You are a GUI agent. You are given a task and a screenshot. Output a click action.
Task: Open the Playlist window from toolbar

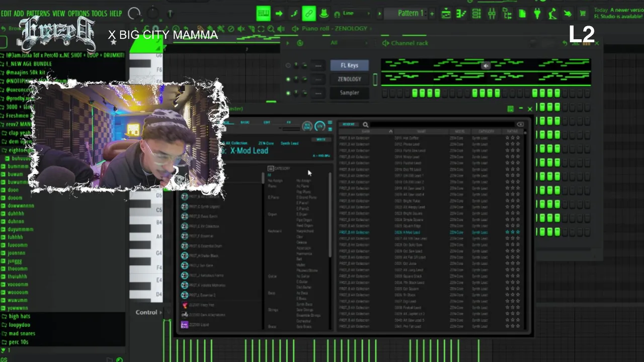click(x=446, y=14)
